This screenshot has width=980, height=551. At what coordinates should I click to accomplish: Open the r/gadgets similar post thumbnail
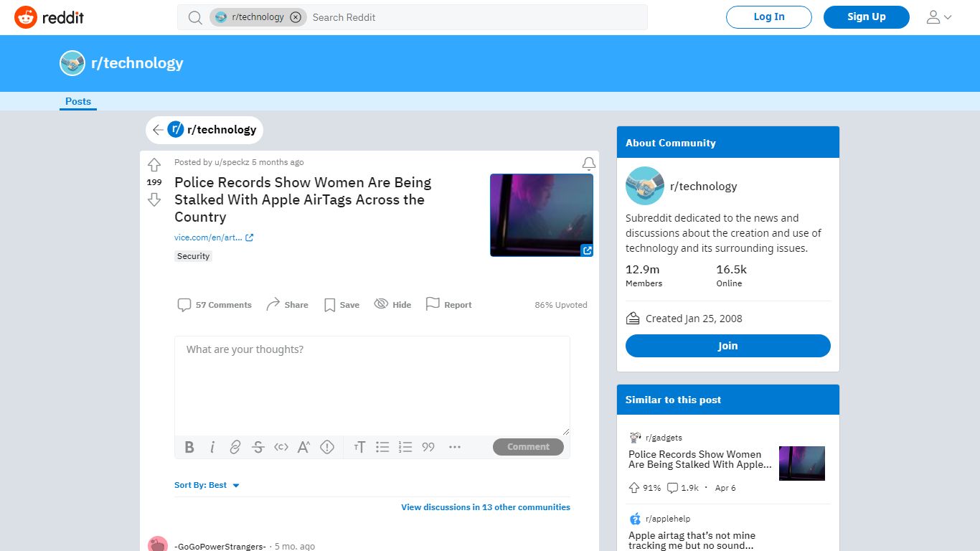click(x=802, y=463)
